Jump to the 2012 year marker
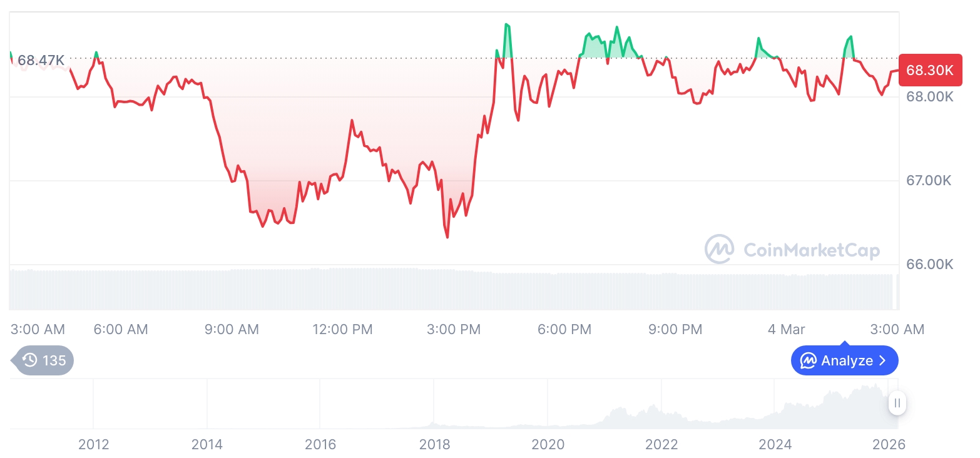This screenshot has width=980, height=458. (x=94, y=445)
